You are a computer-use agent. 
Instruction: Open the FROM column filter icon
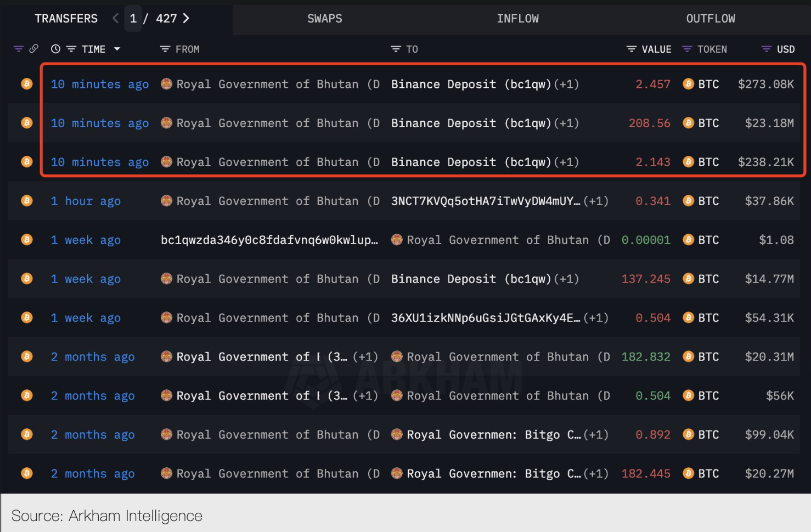click(x=165, y=49)
